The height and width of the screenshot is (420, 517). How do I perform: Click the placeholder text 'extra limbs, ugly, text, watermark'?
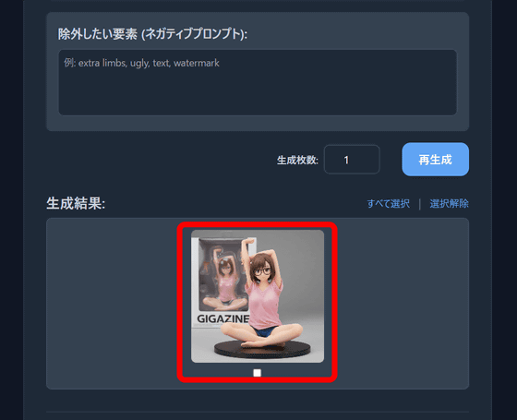149,63
